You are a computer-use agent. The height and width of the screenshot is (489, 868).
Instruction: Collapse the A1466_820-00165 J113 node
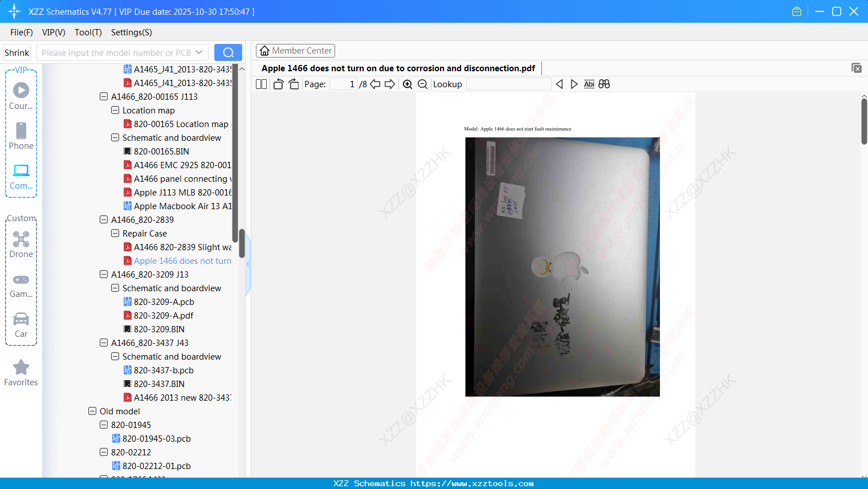click(104, 97)
